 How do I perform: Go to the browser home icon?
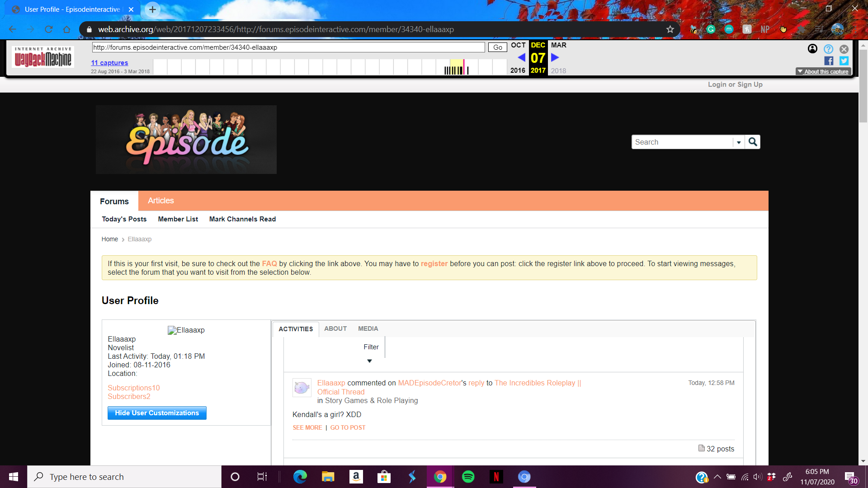(66, 29)
